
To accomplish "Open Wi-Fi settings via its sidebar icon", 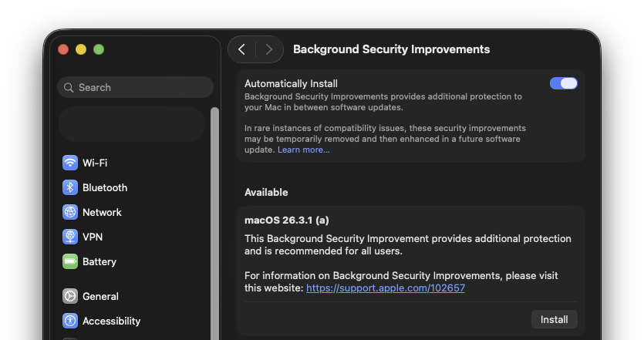I will [70, 163].
